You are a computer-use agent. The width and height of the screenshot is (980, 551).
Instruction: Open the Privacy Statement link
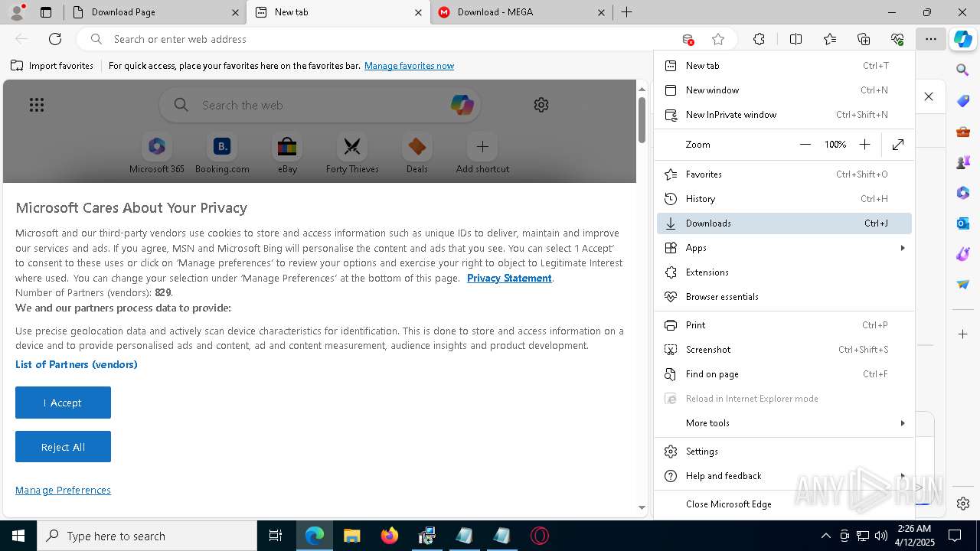coord(509,278)
